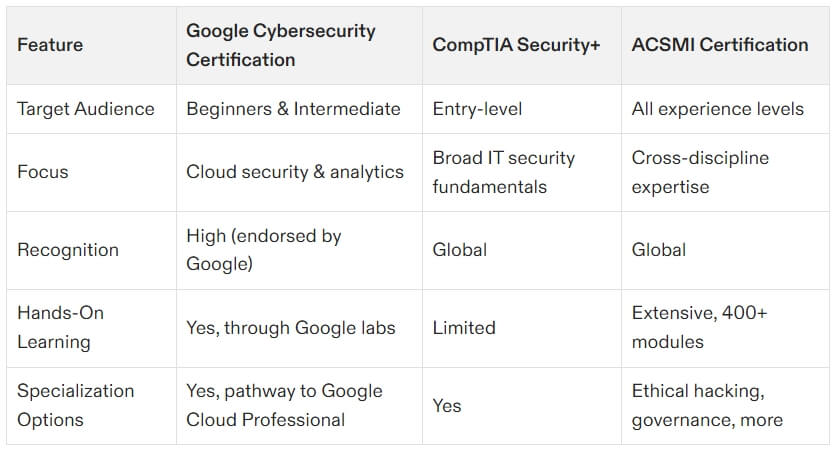Select the Recognition row label

coord(68,250)
